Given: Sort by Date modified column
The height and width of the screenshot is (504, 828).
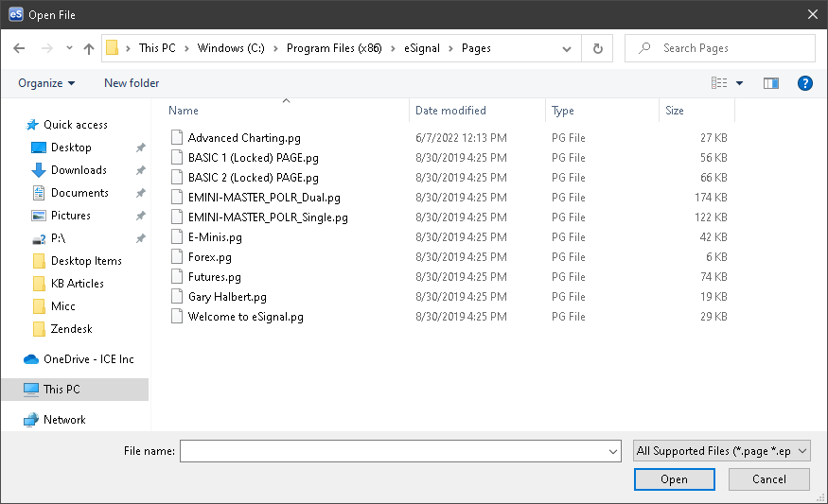Looking at the screenshot, I should (450, 111).
